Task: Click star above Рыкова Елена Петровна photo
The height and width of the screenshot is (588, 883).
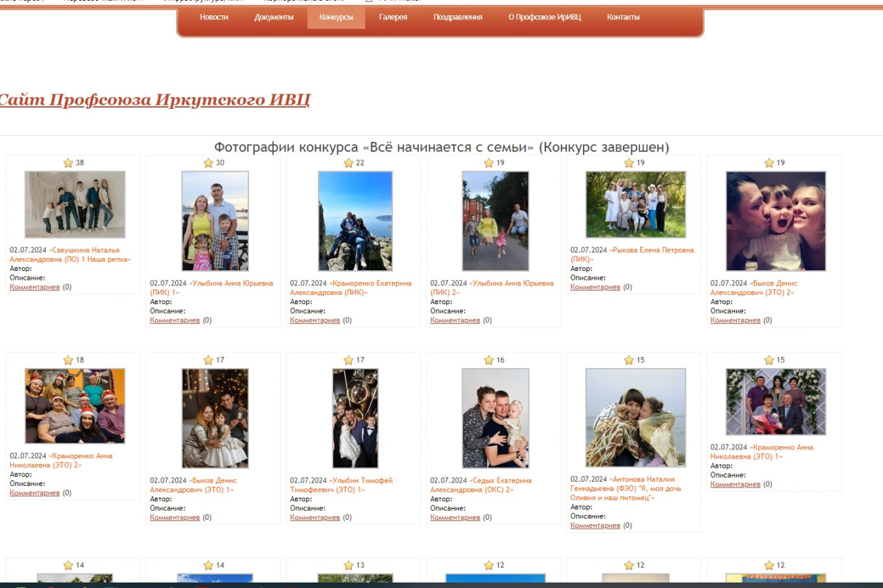Action: click(x=628, y=163)
